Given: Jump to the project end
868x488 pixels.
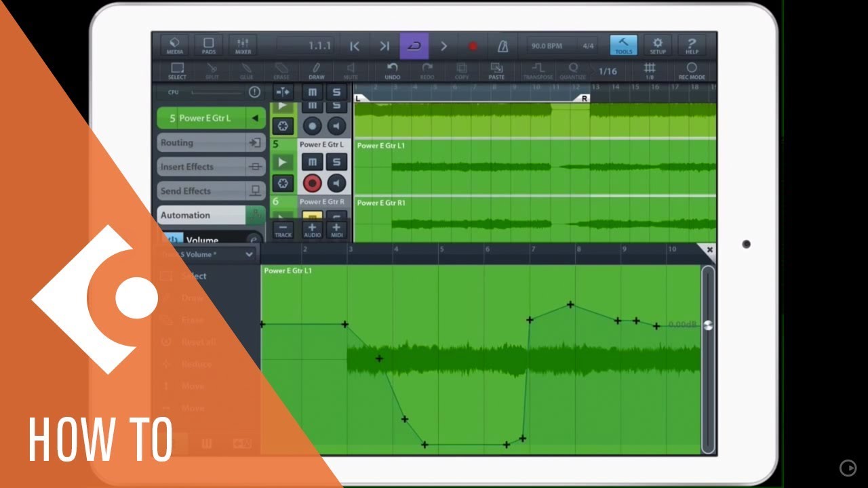Looking at the screenshot, I should point(384,46).
